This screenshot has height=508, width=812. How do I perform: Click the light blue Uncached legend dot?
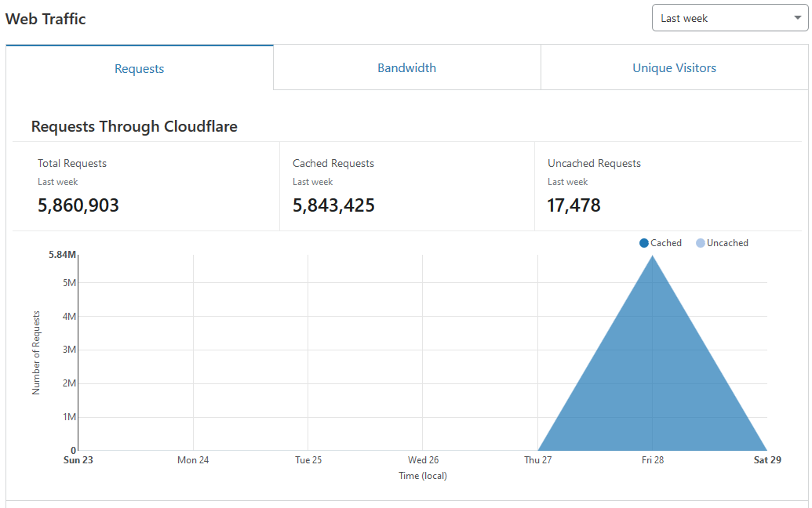tap(701, 243)
